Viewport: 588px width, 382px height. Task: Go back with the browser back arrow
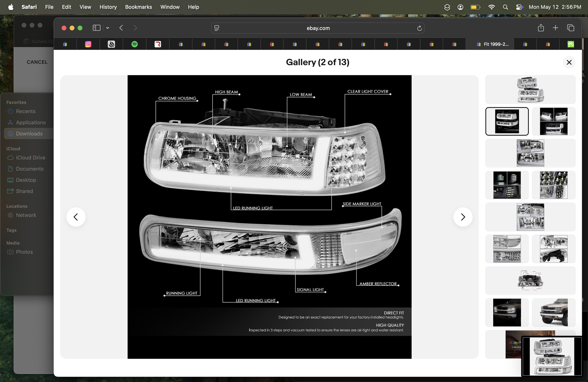pyautogui.click(x=121, y=28)
